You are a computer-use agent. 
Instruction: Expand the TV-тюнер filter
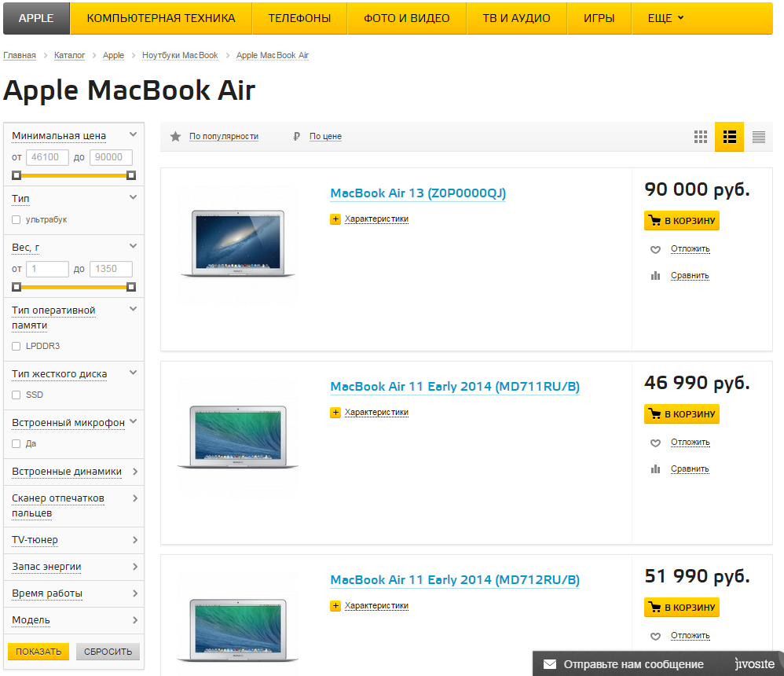pyautogui.click(x=135, y=540)
